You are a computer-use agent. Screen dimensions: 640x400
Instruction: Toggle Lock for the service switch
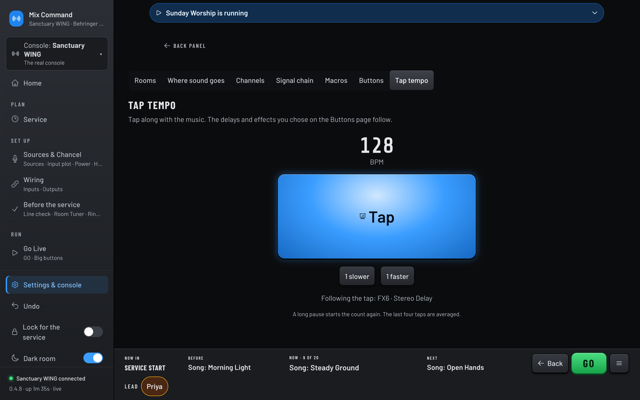[93, 332]
